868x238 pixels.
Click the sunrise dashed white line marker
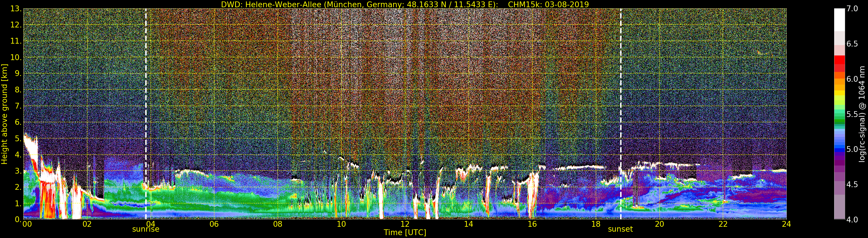[x=146, y=114]
